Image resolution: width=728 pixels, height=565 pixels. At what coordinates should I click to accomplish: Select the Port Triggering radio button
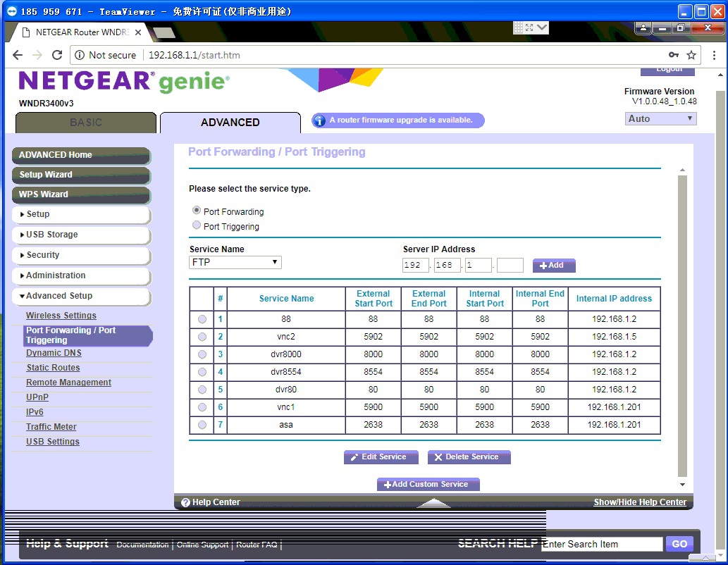click(x=197, y=225)
